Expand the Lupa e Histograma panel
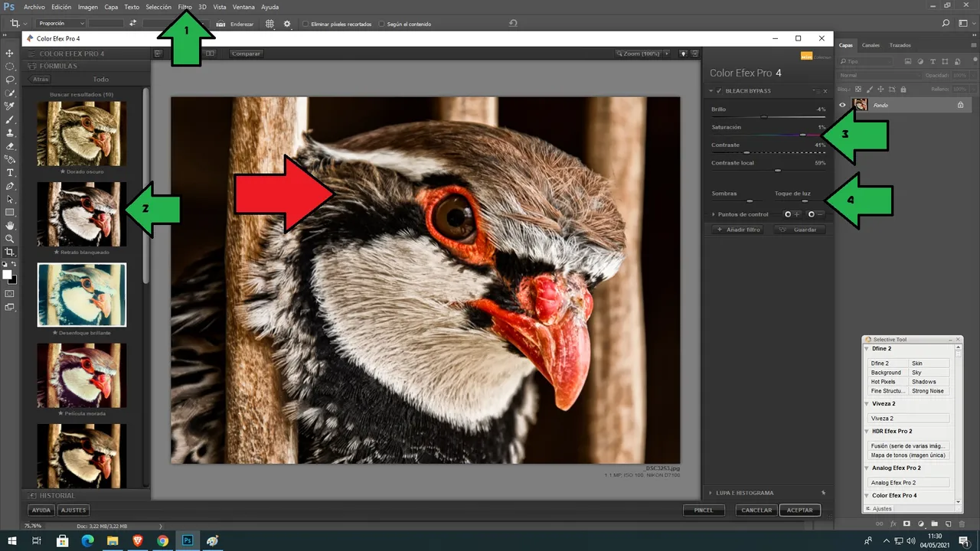Image resolution: width=980 pixels, height=551 pixels. [710, 493]
